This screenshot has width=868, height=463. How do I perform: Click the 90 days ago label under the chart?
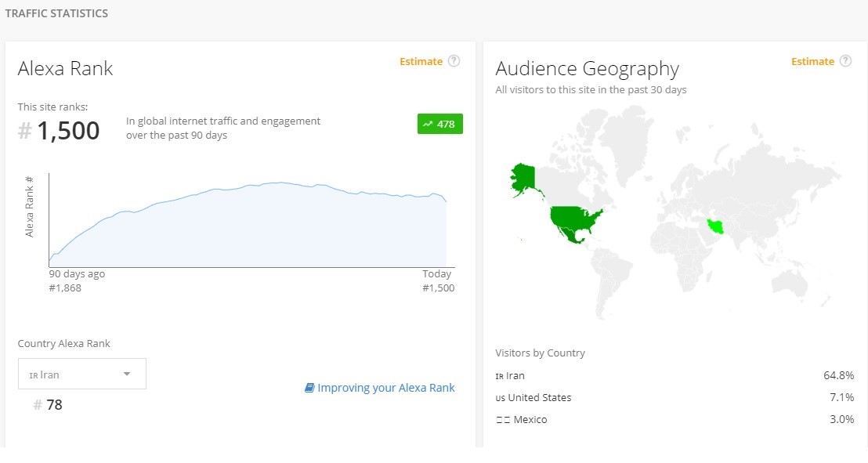77,274
